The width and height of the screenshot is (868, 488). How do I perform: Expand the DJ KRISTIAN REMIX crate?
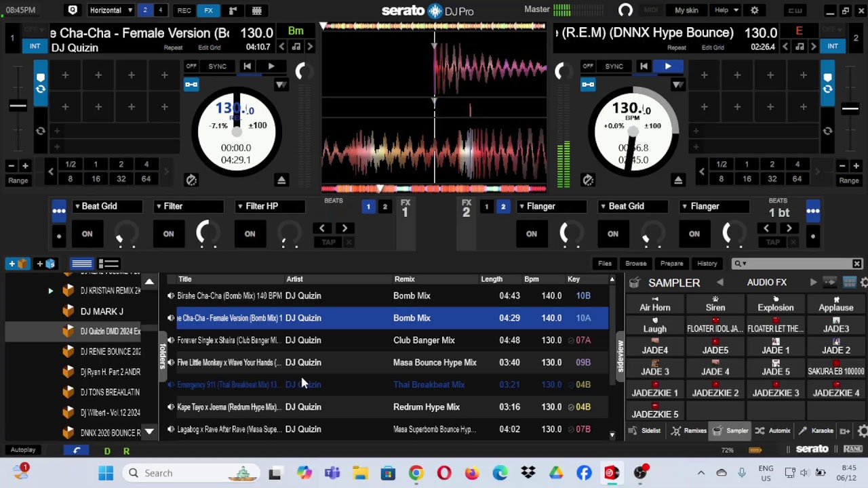tap(50, 291)
